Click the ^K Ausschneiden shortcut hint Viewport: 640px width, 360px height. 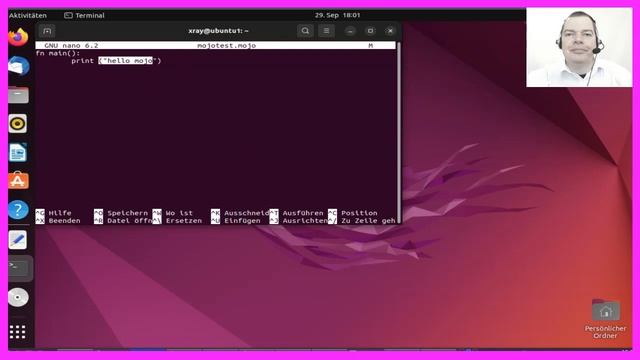(240, 213)
